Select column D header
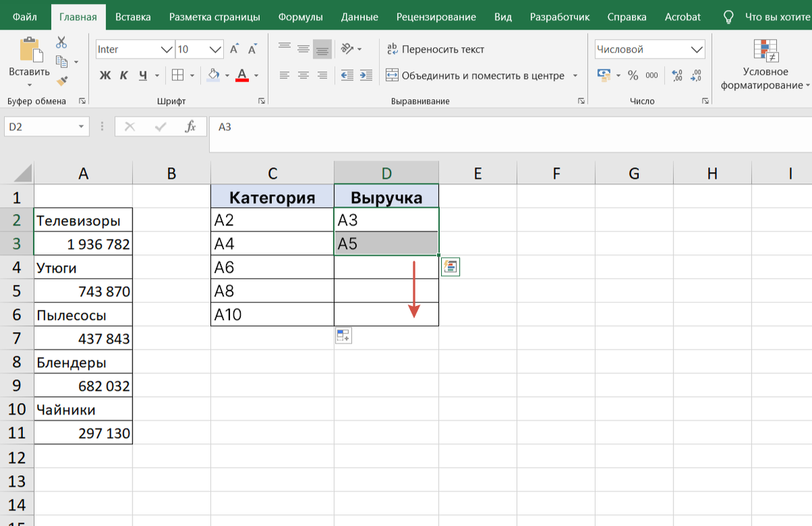Image resolution: width=812 pixels, height=526 pixels. pos(386,173)
